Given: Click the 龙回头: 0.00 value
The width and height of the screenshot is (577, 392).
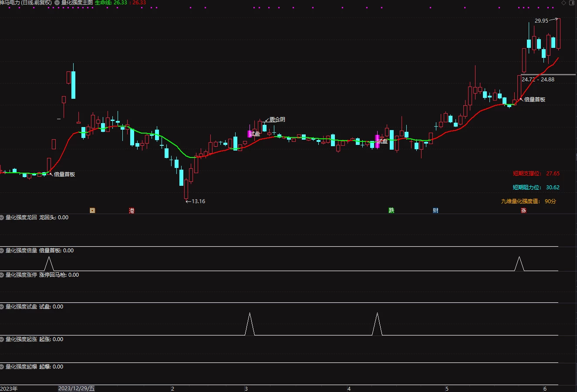Looking at the screenshot, I should pos(54,218).
